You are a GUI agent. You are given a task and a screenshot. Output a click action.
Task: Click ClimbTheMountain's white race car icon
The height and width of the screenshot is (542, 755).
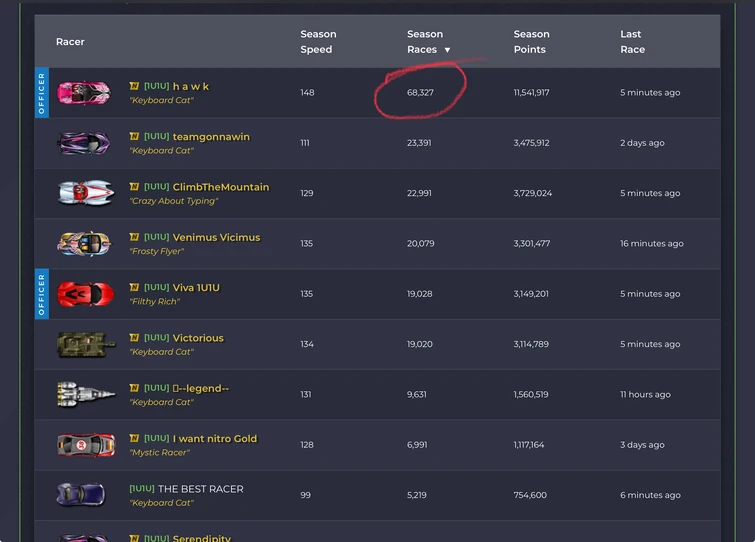(85, 193)
